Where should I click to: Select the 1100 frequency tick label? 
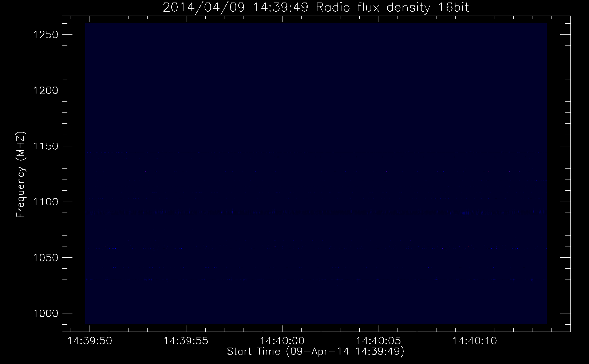(x=46, y=202)
